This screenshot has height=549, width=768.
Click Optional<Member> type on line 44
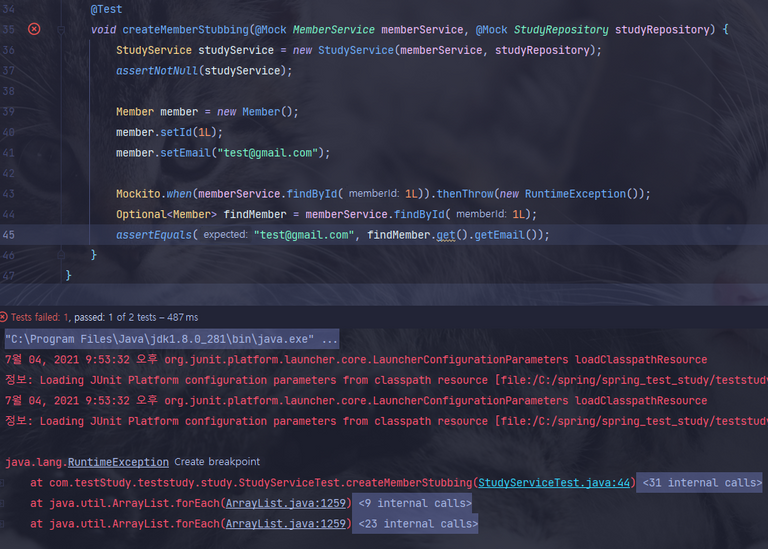[x=166, y=215]
